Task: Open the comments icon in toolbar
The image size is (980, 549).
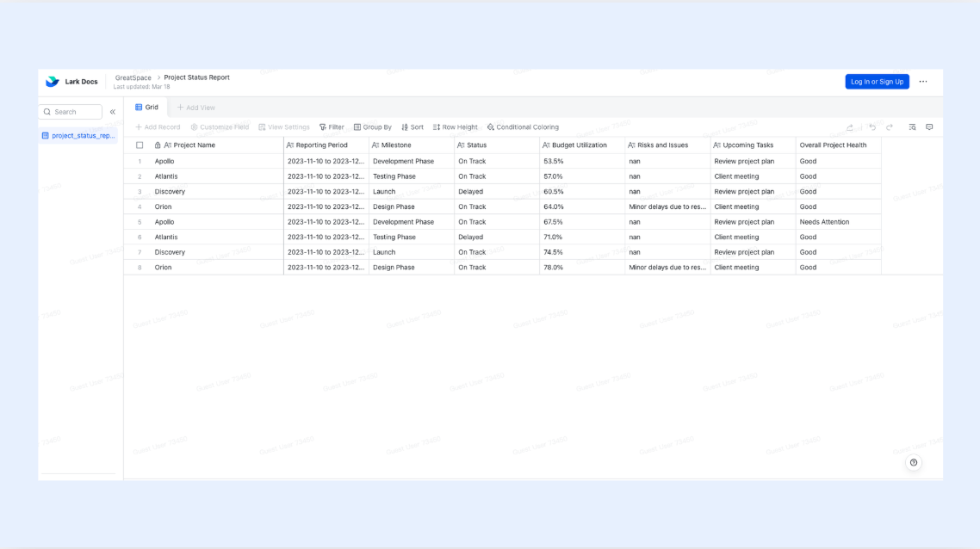Action: tap(929, 127)
